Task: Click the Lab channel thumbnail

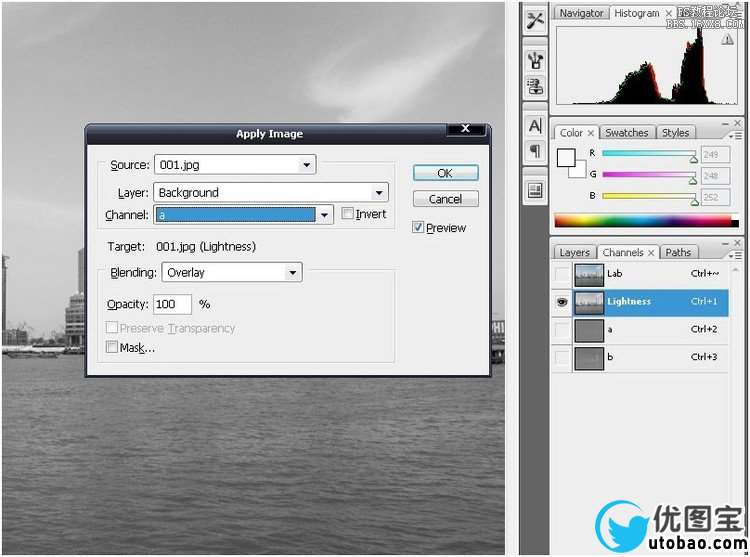Action: click(589, 275)
